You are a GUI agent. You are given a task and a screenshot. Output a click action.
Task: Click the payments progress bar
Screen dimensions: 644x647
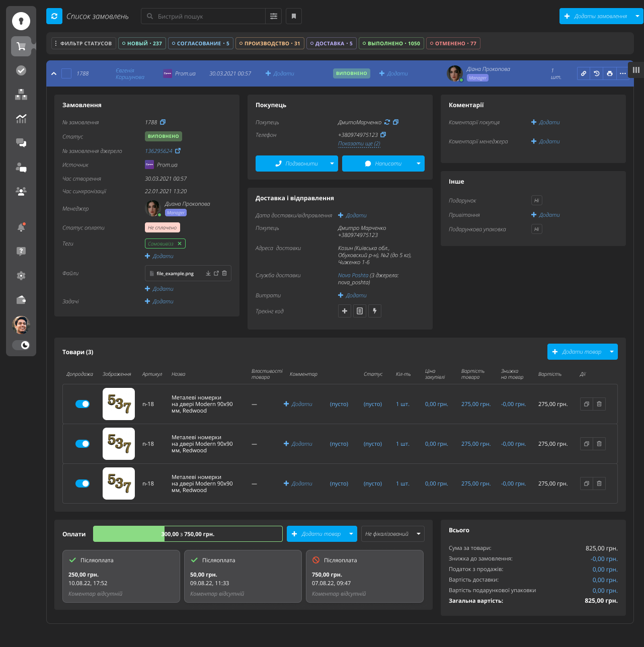point(188,534)
